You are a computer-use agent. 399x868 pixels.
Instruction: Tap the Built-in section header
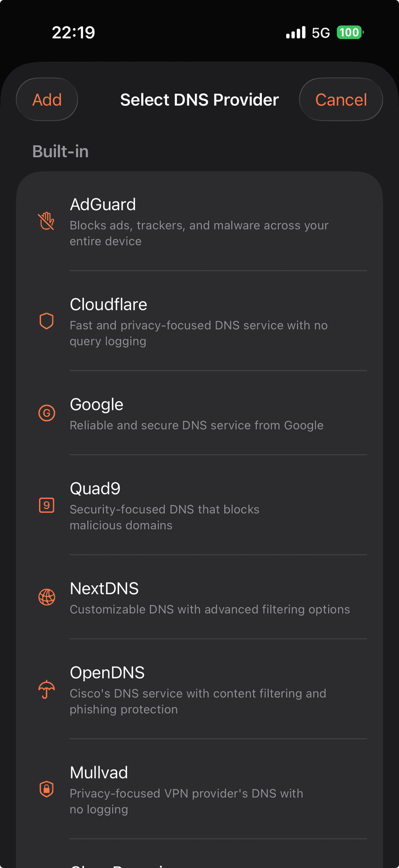pos(60,151)
